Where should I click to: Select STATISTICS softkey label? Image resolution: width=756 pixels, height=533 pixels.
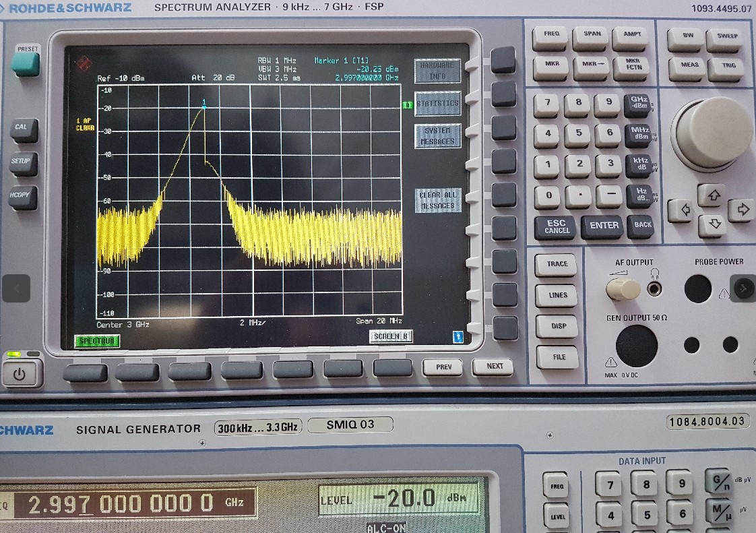[438, 104]
